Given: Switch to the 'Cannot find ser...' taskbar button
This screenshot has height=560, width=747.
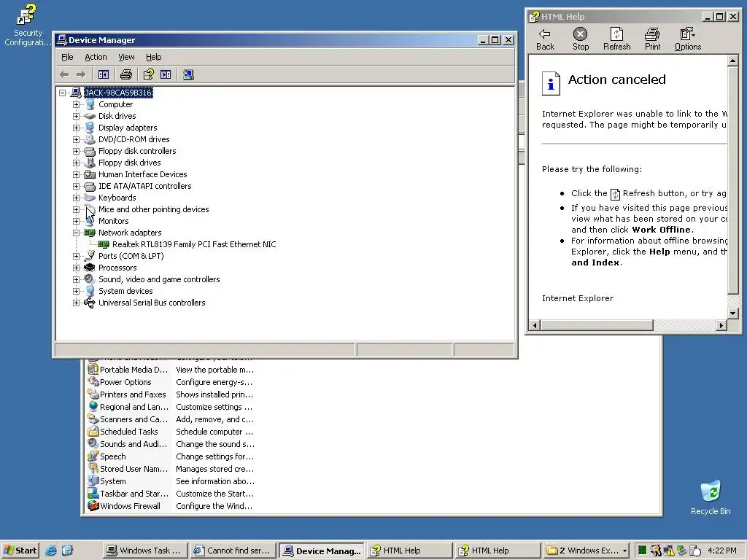Looking at the screenshot, I should point(233,551).
